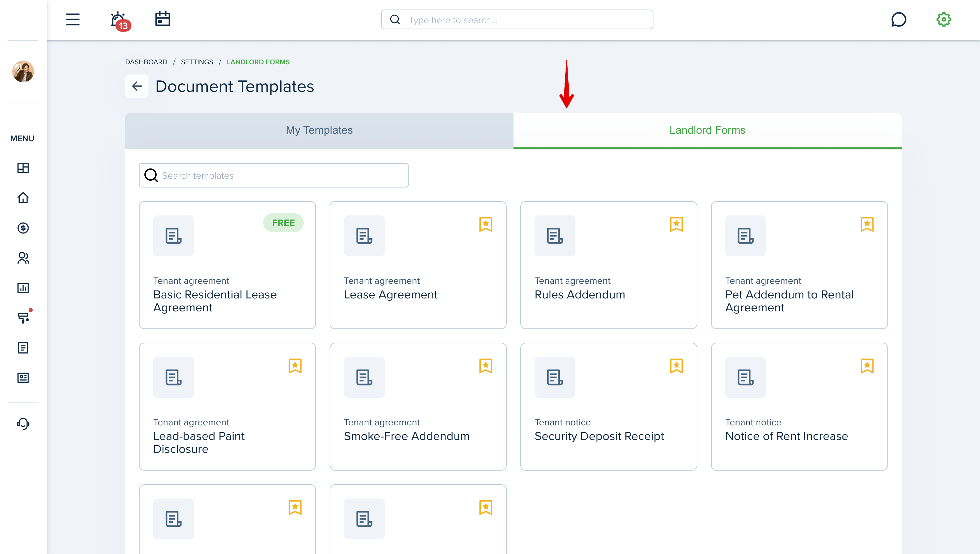The image size is (980, 554).
Task: Click magnifier icon in Search templates box
Action: [x=151, y=175]
